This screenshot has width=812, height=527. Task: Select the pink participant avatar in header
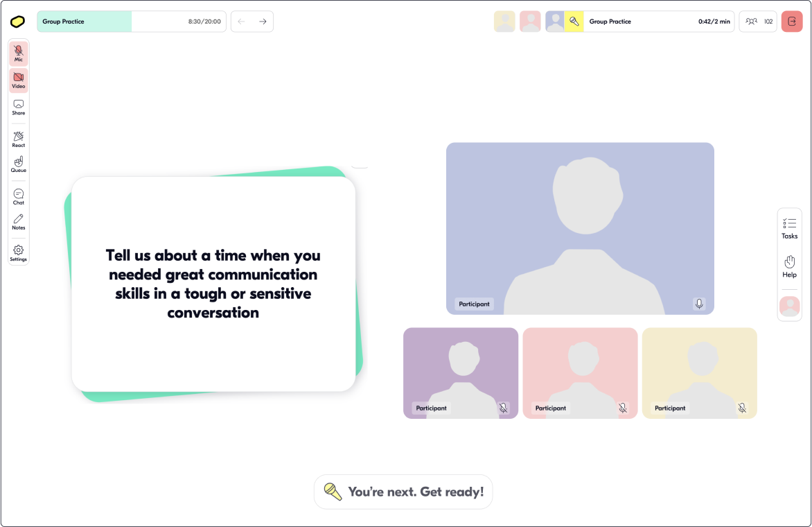[530, 21]
